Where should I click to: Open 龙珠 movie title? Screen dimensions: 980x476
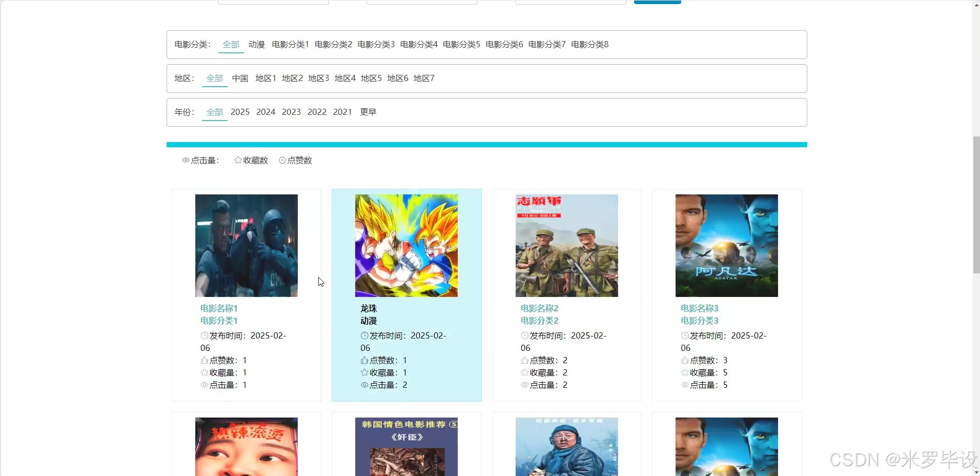click(x=369, y=308)
